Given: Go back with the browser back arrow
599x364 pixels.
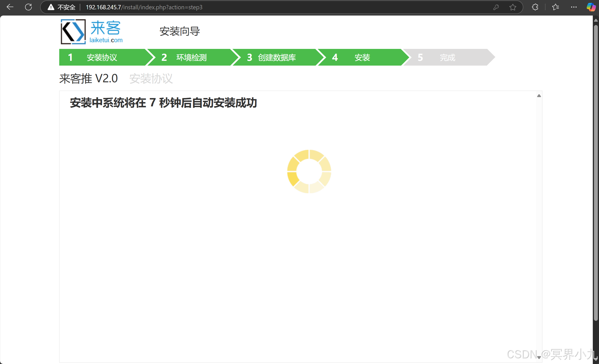Looking at the screenshot, I should [x=10, y=7].
